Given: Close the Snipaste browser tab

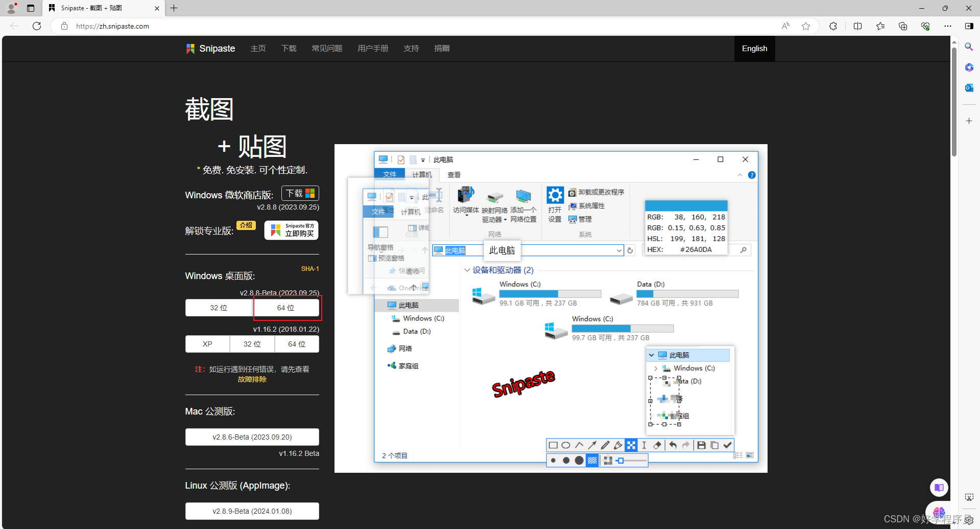Looking at the screenshot, I should pos(157,8).
